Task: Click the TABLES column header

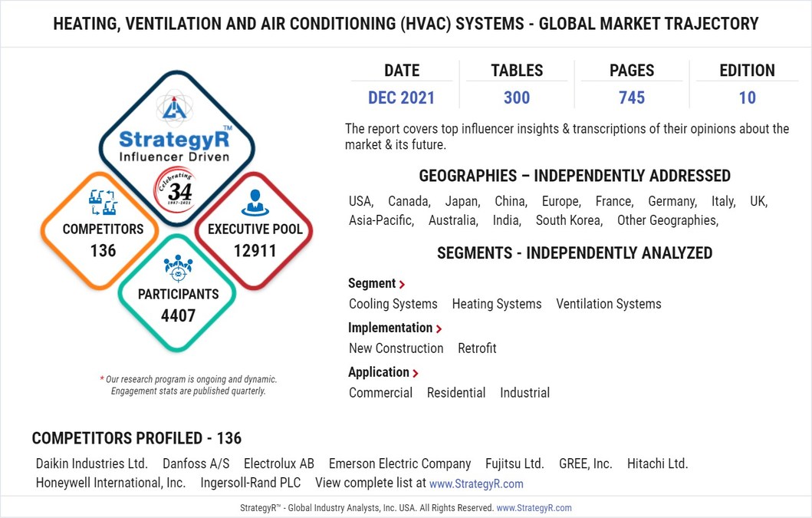Action: pyautogui.click(x=517, y=70)
